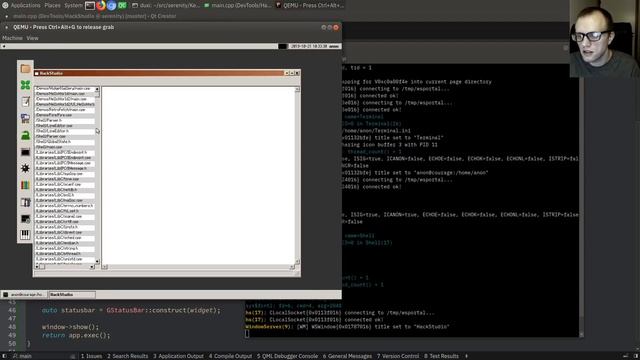
Task: Open the 4 Compile Output pane
Action: 230,356
